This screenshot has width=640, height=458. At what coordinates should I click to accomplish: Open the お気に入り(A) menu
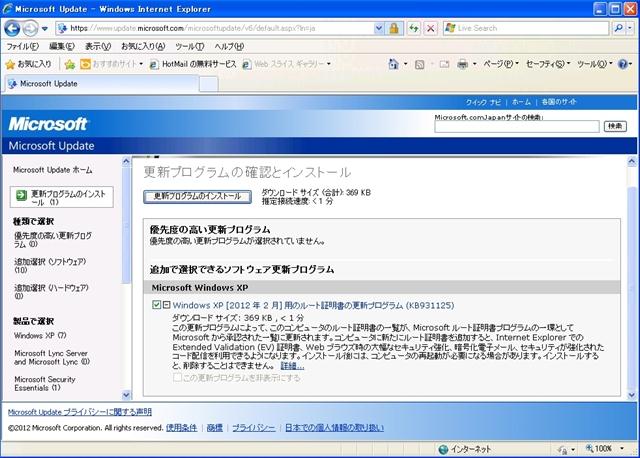(x=143, y=47)
